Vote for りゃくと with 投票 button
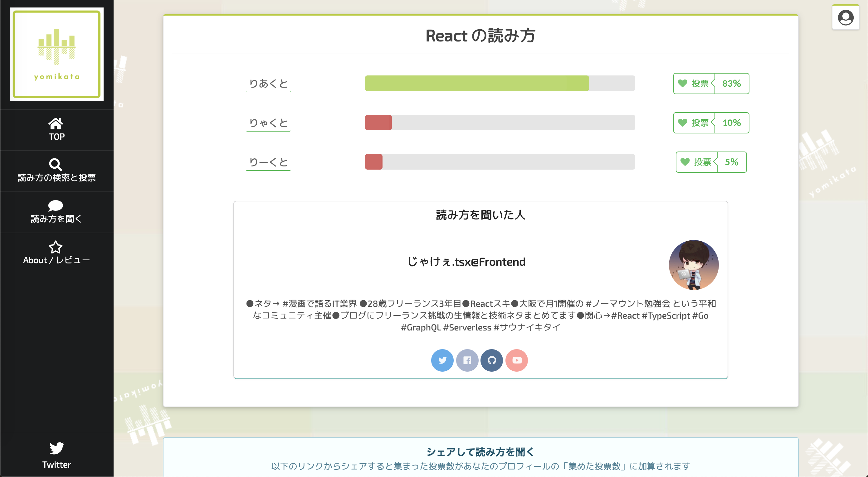 point(694,123)
